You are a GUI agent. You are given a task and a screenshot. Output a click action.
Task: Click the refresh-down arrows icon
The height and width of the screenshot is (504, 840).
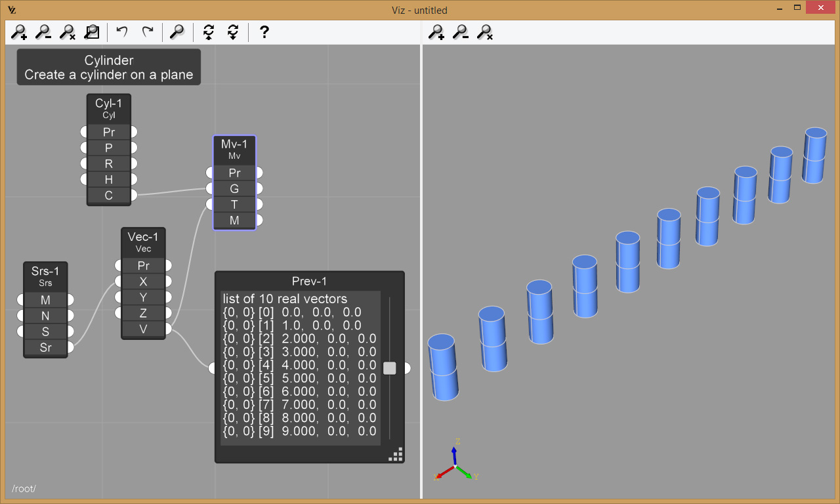[232, 32]
